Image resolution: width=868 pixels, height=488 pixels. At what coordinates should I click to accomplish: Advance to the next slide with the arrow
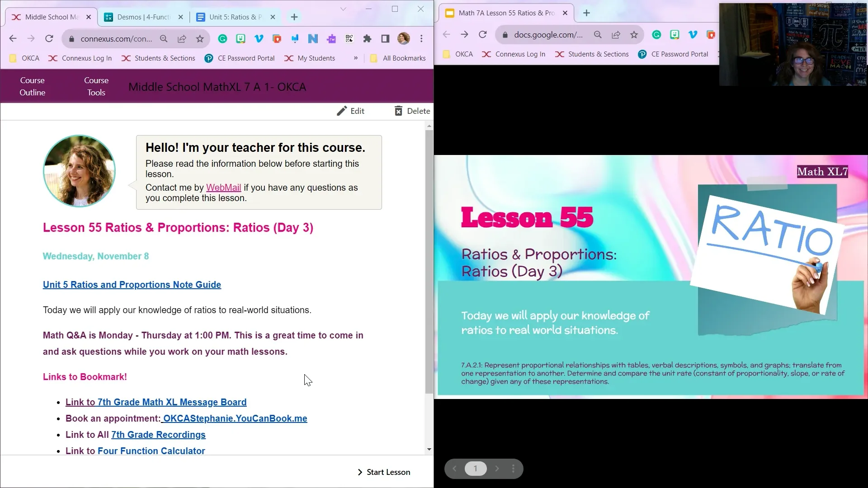[x=497, y=469]
